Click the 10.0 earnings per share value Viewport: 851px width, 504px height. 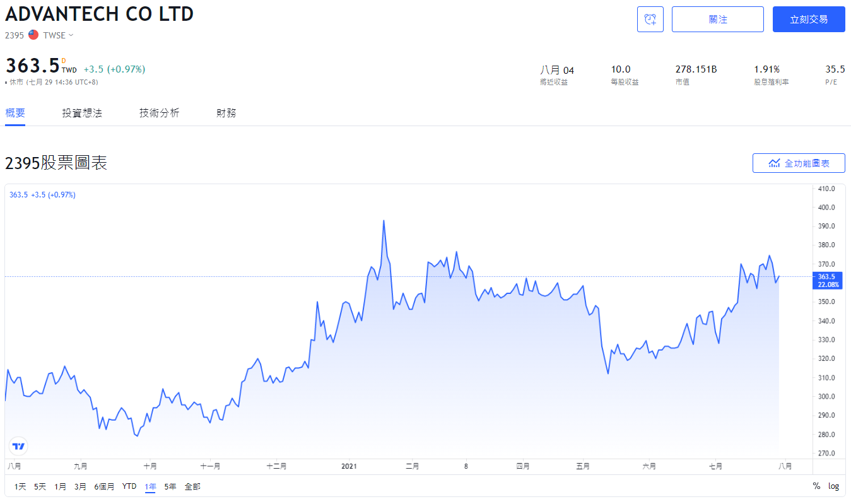click(621, 69)
